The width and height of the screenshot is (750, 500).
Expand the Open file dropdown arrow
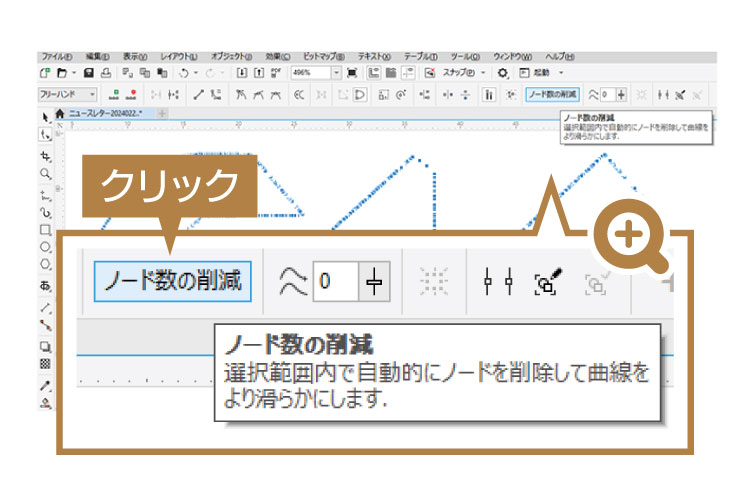pos(74,73)
